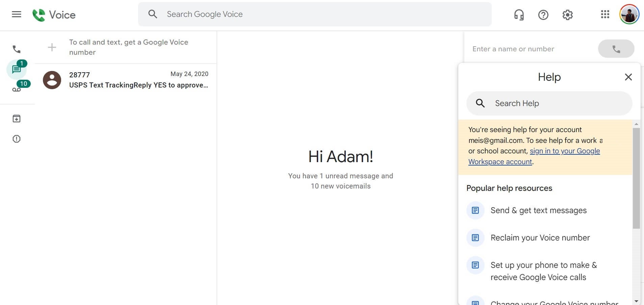This screenshot has height=305, width=644.
Task: Click the 'Hi Adam!' greeting heading
Action: pyautogui.click(x=340, y=156)
